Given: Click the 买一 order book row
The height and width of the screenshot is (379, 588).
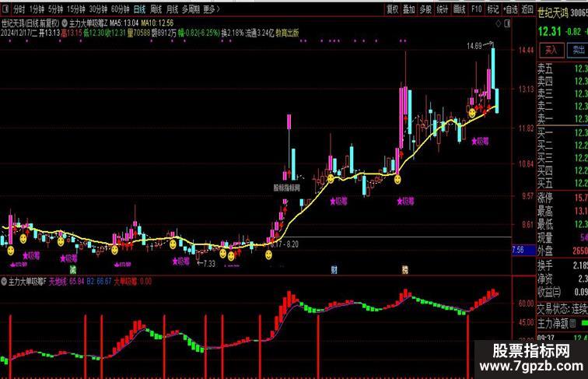Looking at the screenshot, I should pos(562,132).
